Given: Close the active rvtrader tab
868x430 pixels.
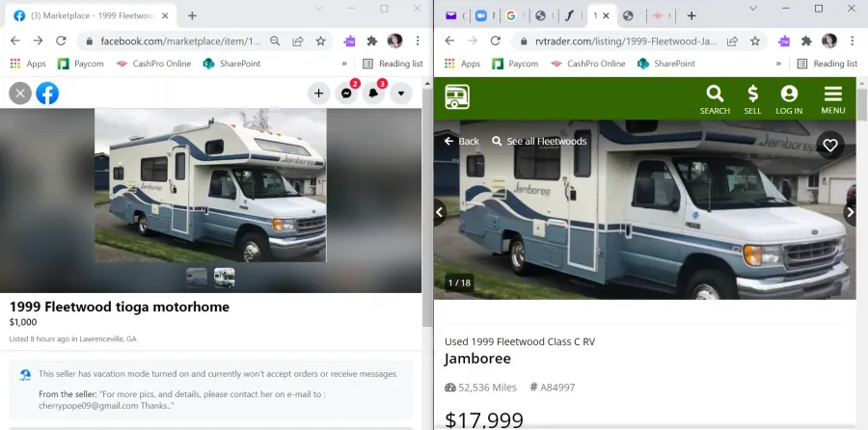Looking at the screenshot, I should [607, 15].
